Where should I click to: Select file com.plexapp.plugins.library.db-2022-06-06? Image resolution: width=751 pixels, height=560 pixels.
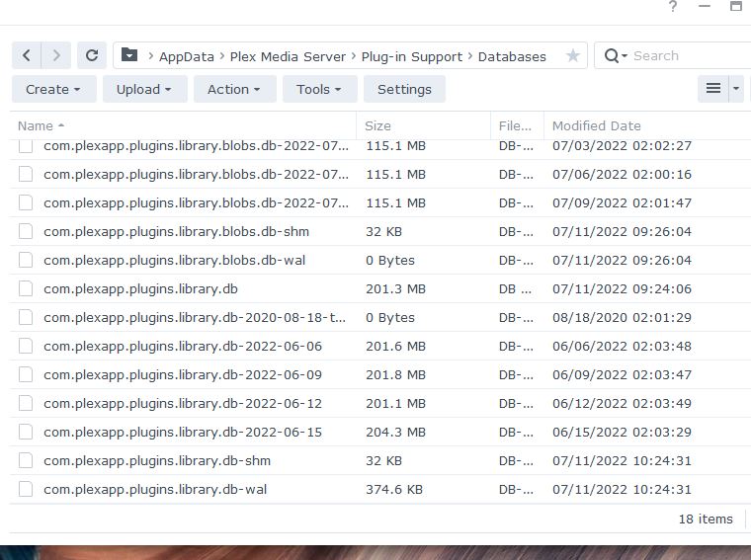click(x=183, y=347)
